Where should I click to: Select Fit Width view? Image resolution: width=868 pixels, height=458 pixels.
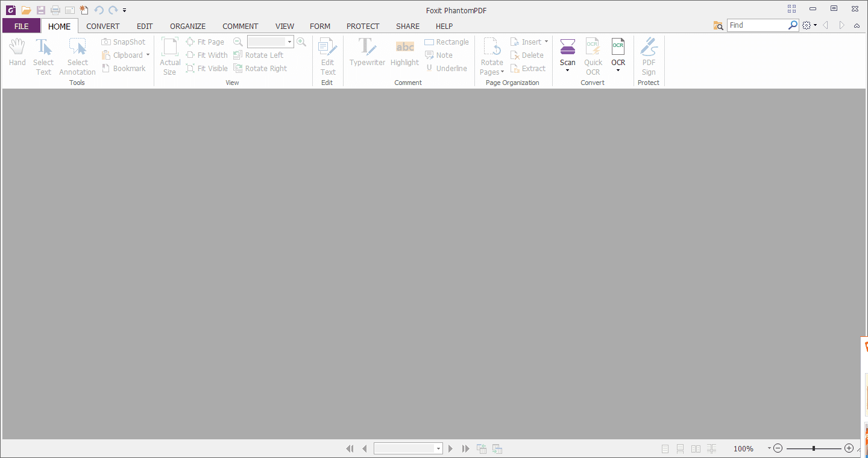click(207, 55)
